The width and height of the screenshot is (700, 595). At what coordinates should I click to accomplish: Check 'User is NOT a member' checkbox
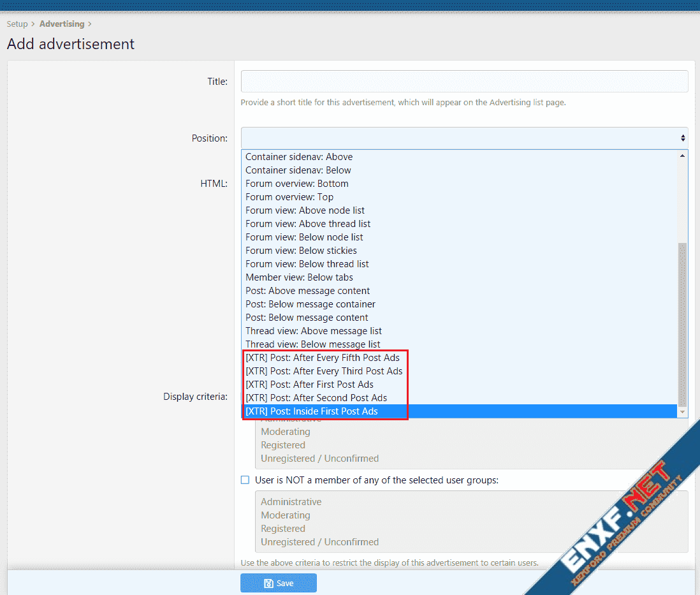245,480
